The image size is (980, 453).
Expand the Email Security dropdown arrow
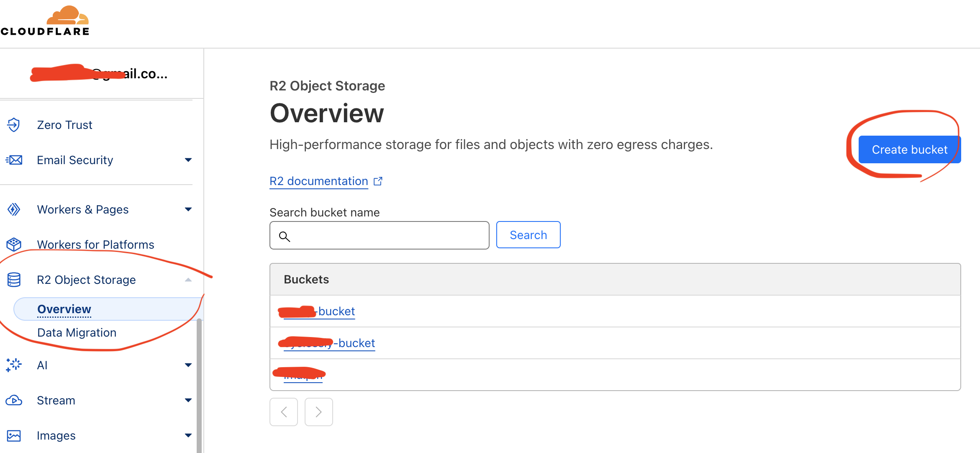188,160
